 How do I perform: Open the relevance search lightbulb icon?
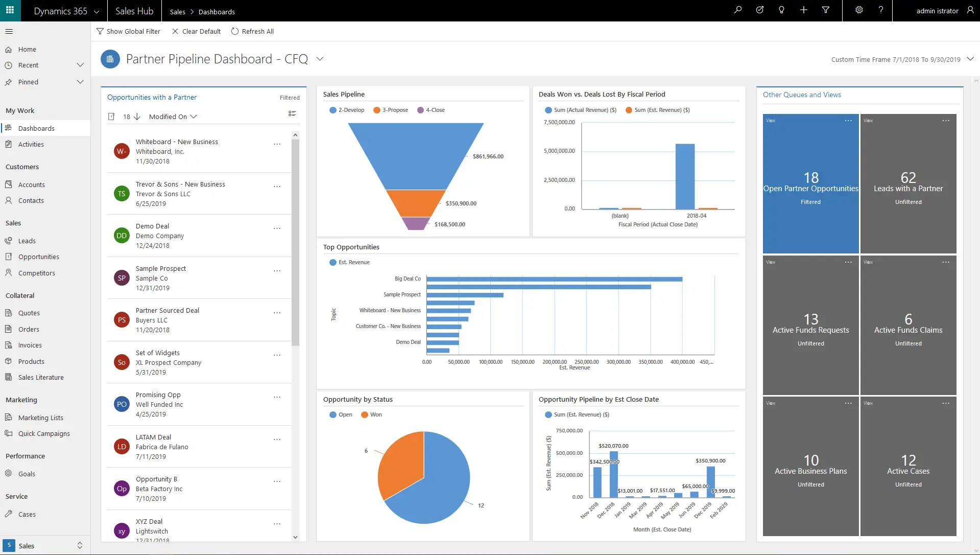(781, 10)
